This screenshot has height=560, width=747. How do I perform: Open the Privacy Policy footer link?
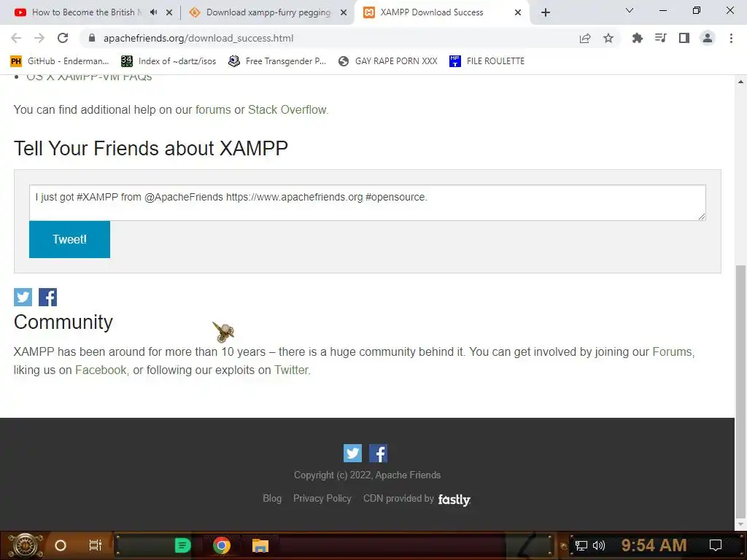(322, 498)
